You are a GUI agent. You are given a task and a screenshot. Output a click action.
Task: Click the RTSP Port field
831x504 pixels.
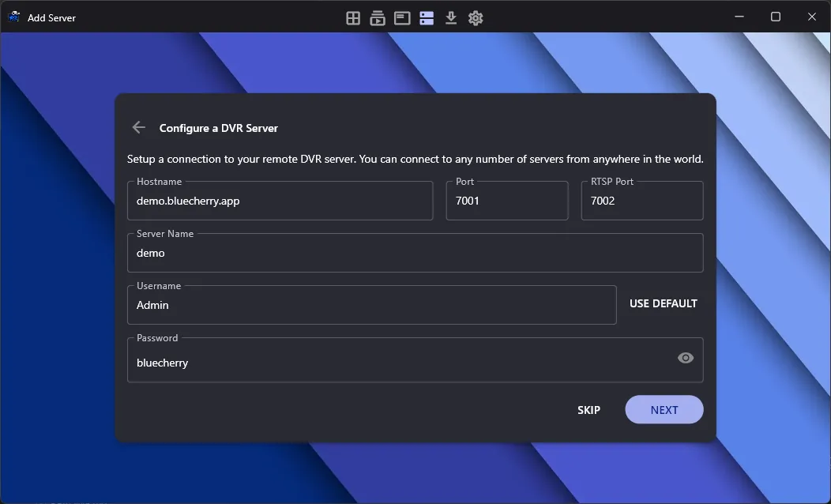(x=642, y=201)
